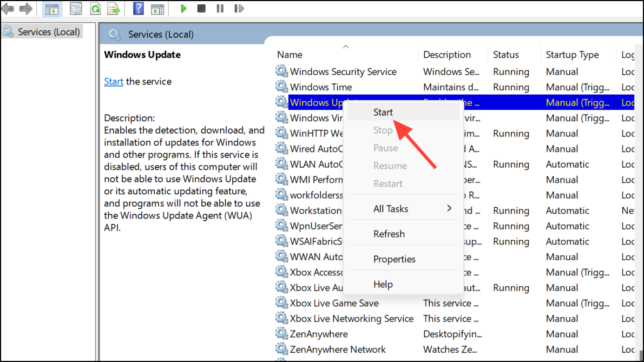Screen dimensions: 644x362
Task: Click the Maintains d... description cell
Action: coord(451,87)
